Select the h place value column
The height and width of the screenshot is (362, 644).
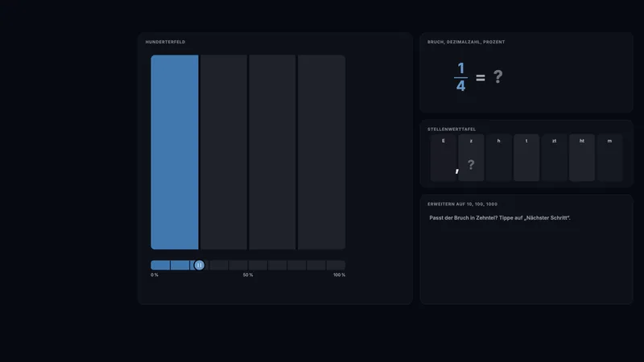(x=498, y=158)
